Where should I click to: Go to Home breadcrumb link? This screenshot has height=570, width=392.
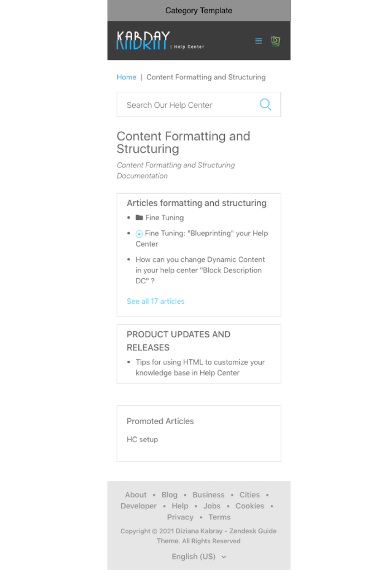(x=126, y=77)
